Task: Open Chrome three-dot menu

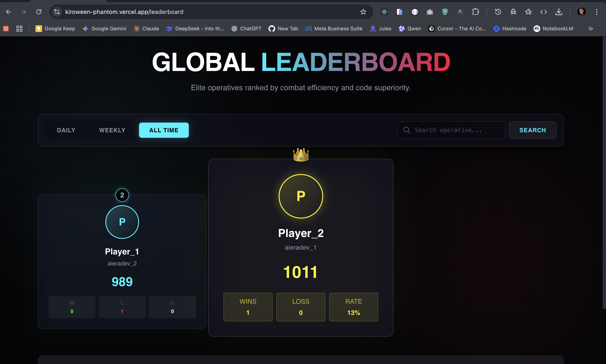Action: tap(597, 12)
